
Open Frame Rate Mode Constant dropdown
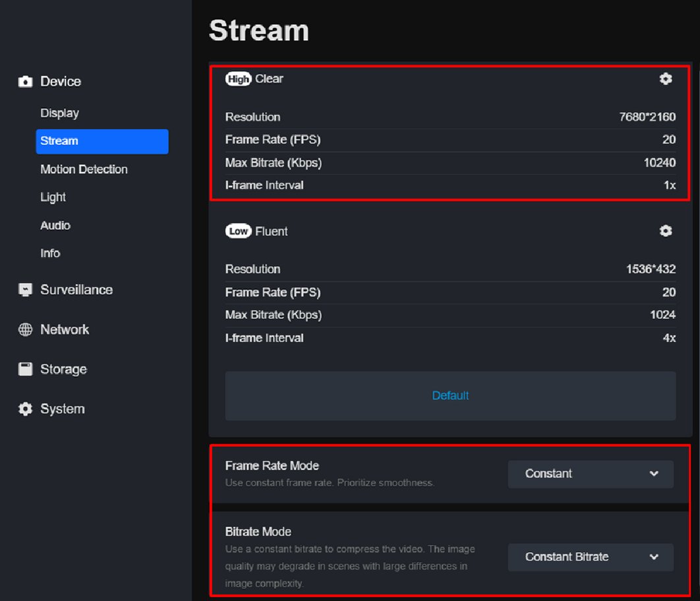[591, 474]
